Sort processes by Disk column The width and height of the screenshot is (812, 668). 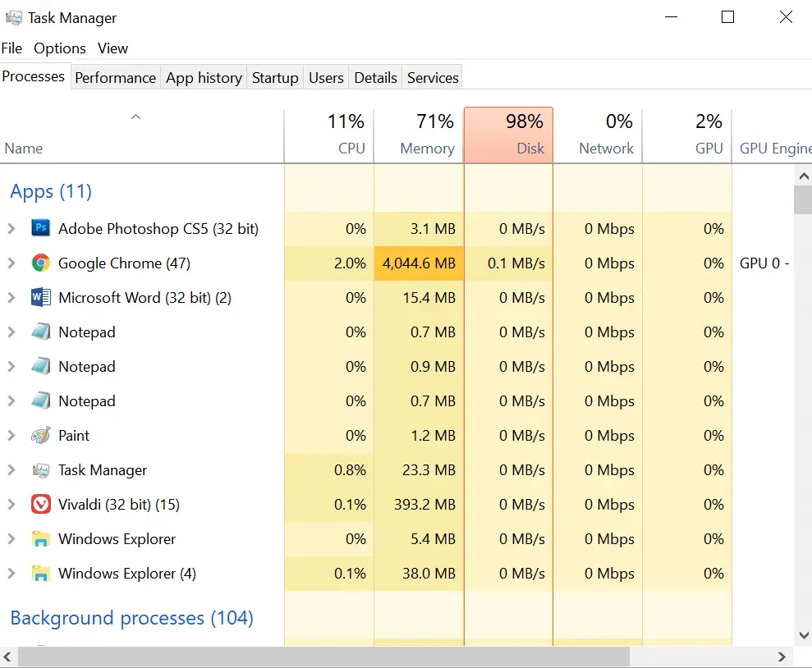click(508, 135)
